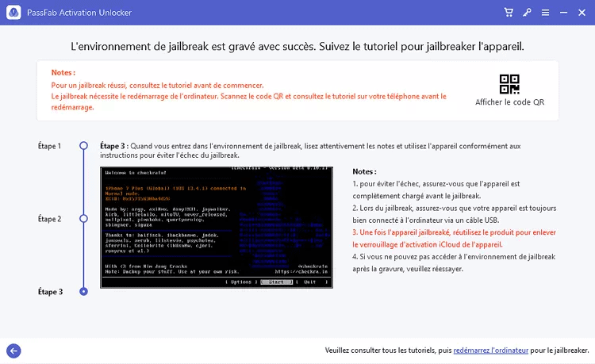Click the Étape 3 instruction paragraph
The image size is (595, 364).
click(310, 151)
